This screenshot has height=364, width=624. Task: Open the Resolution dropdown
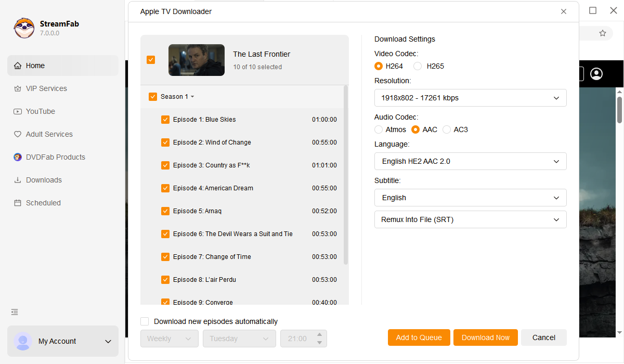pyautogui.click(x=470, y=97)
